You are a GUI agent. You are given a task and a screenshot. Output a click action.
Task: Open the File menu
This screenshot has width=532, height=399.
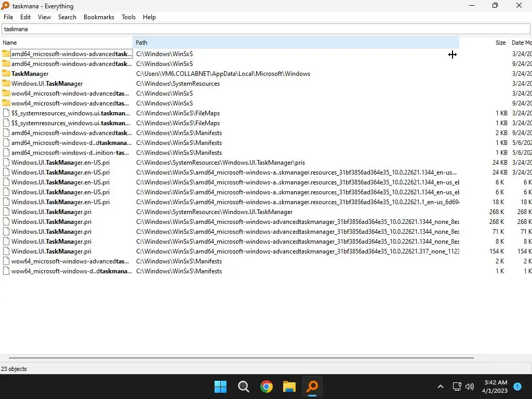8,17
